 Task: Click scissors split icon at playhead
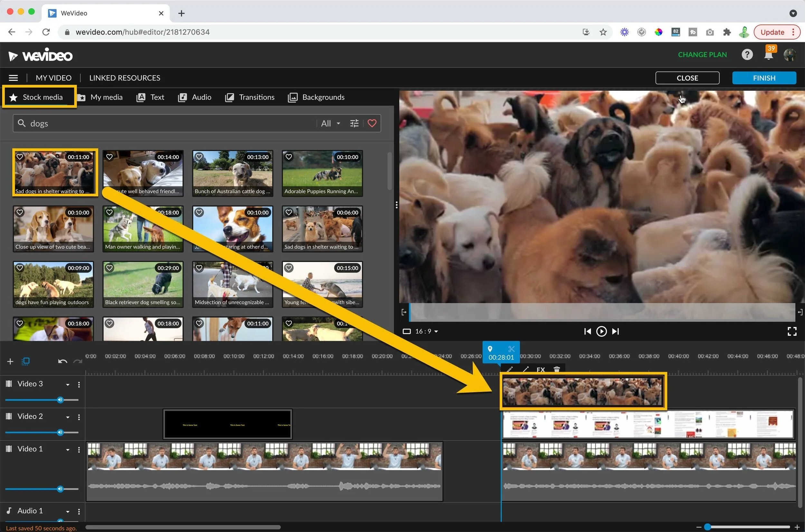pyautogui.click(x=511, y=349)
